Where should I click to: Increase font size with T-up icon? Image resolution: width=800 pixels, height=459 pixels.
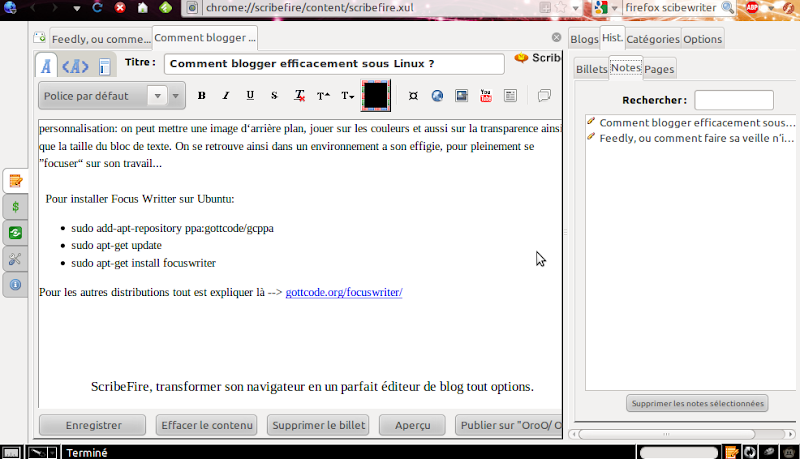(323, 95)
